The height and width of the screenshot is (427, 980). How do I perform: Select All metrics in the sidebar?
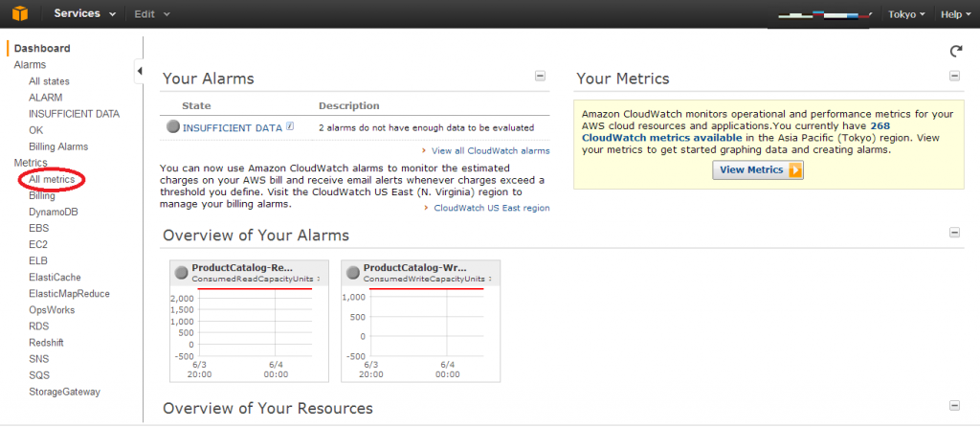(x=52, y=179)
